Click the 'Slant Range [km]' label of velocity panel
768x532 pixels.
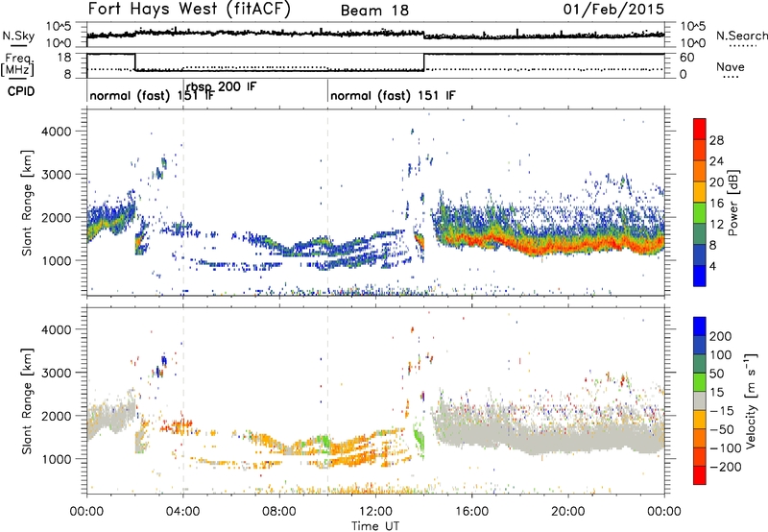(x=27, y=401)
